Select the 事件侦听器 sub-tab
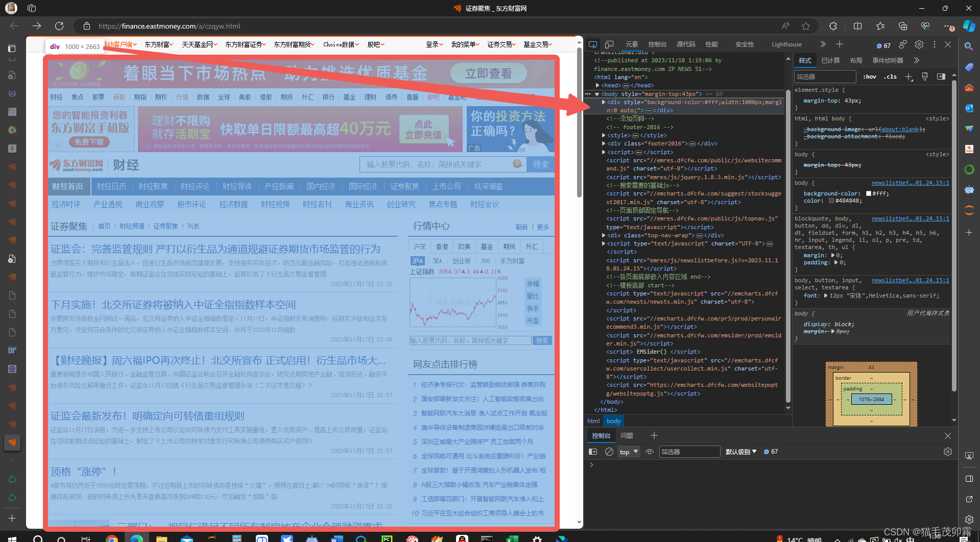The height and width of the screenshot is (542, 980). pos(888,60)
